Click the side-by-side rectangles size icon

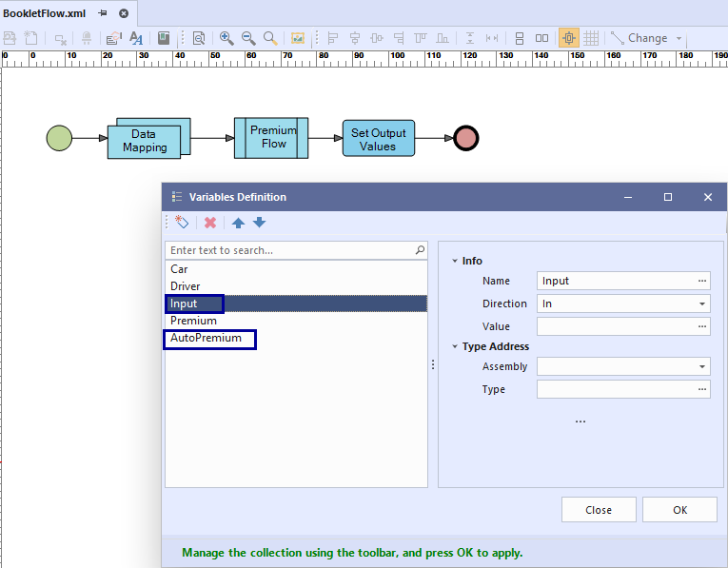coord(541,38)
